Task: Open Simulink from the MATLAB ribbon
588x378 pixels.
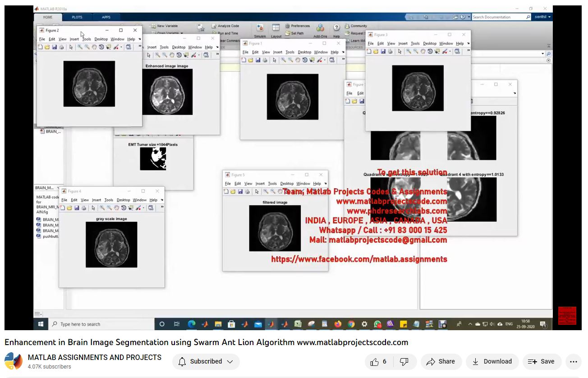Action: 260,30
